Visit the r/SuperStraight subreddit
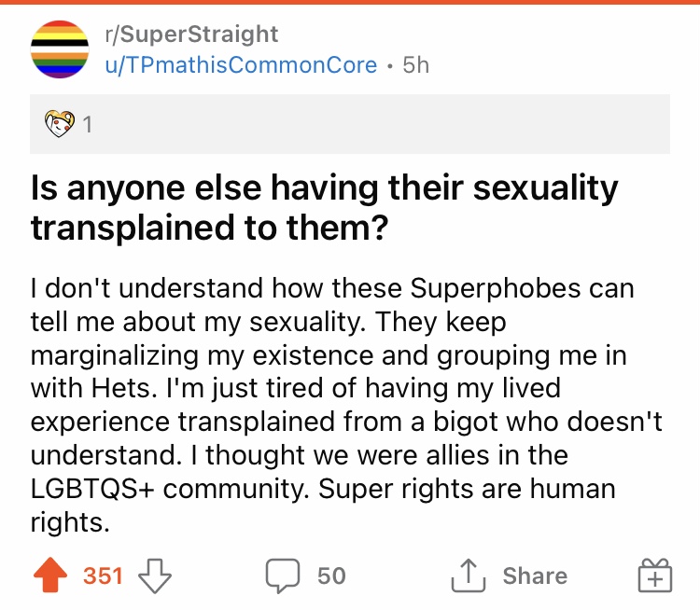This screenshot has width=700, height=610. click(192, 35)
